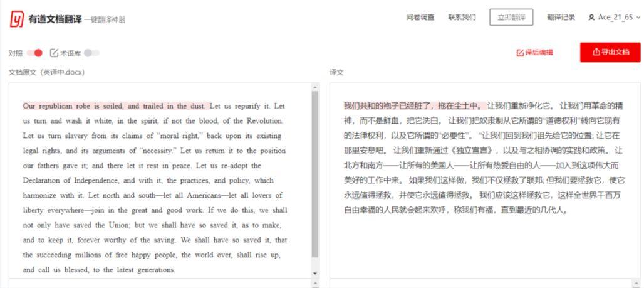
Task: Click the source panel scrollbar thumb
Action: 315,174
